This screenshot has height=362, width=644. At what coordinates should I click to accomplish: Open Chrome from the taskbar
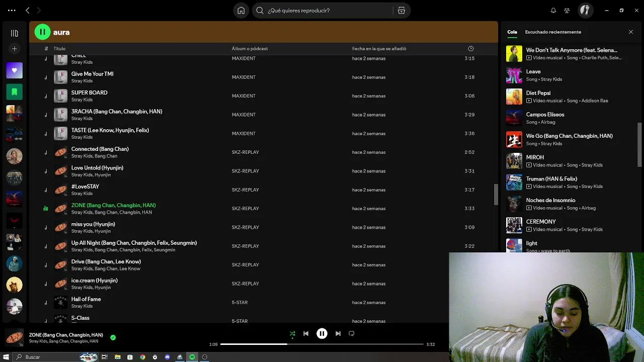142,357
